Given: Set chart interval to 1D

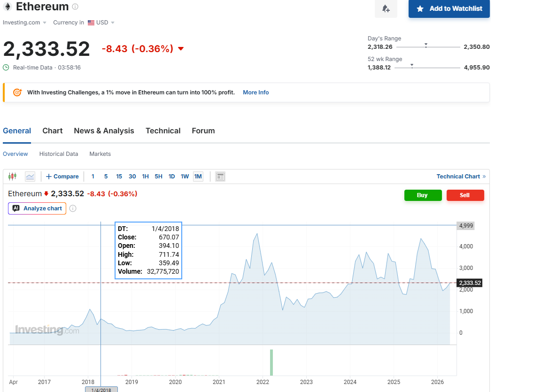Looking at the screenshot, I should 172,177.
